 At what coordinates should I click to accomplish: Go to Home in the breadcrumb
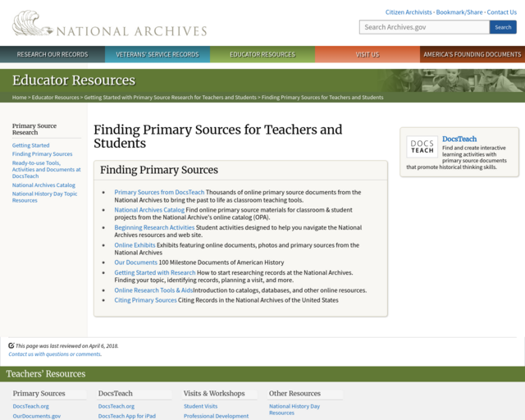tap(19, 97)
